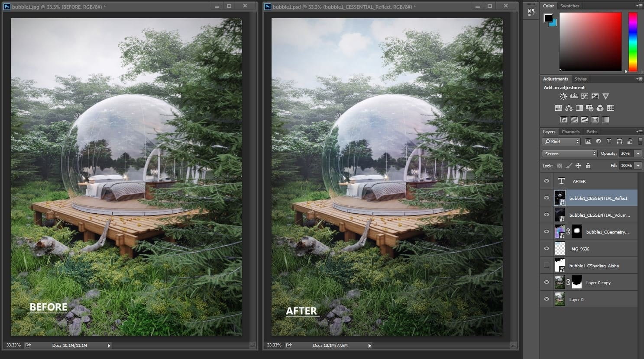Switch to the Swatches tab

pyautogui.click(x=570, y=6)
